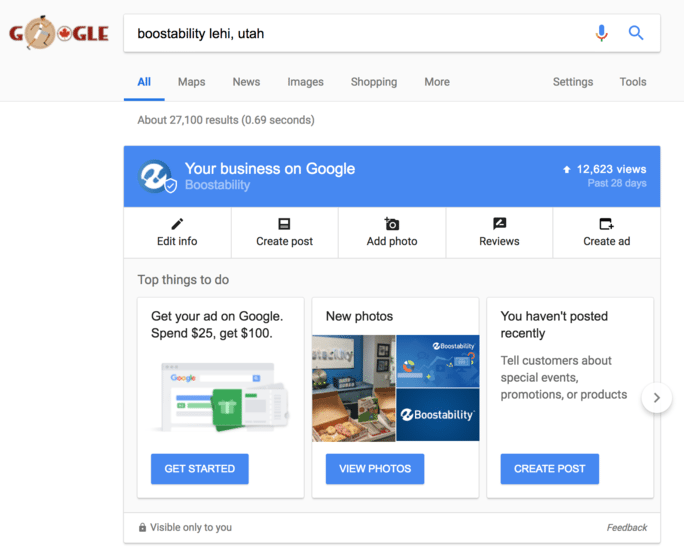Show next cards with the right chevron
The image size is (684, 558).
657,397
